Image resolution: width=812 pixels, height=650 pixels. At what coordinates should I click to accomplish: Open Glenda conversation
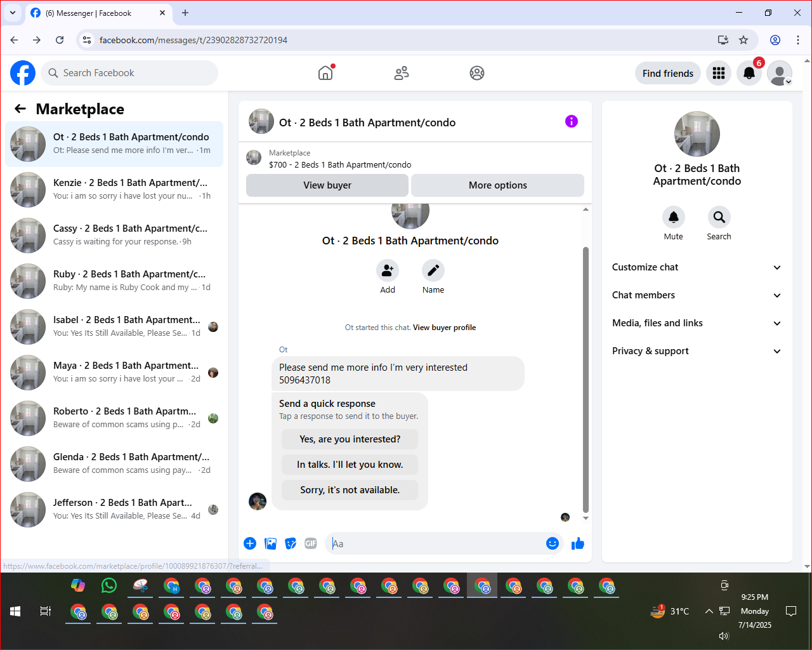point(114,464)
